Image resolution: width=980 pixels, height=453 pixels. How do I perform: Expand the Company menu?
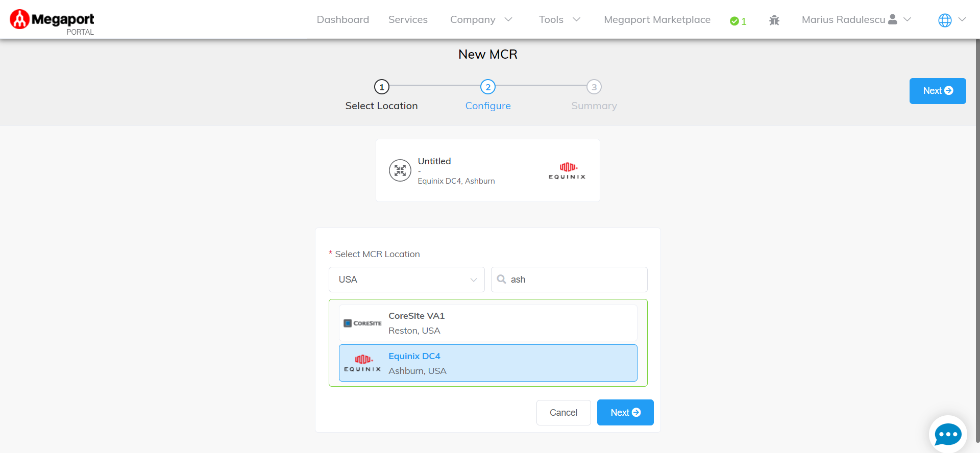[481, 19]
